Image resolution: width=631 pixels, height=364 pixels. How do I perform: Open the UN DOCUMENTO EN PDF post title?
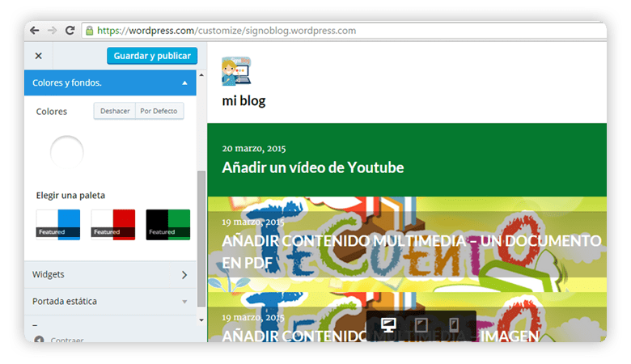(411, 252)
